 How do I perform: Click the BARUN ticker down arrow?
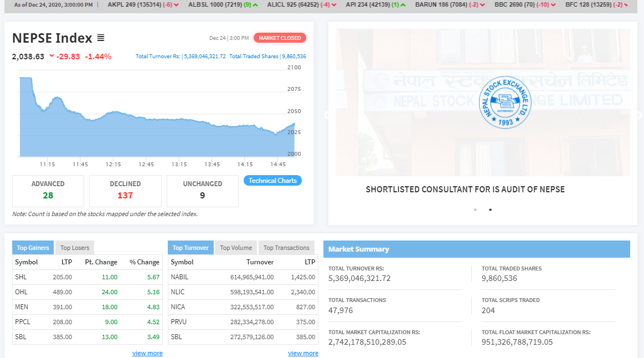pos(483,5)
